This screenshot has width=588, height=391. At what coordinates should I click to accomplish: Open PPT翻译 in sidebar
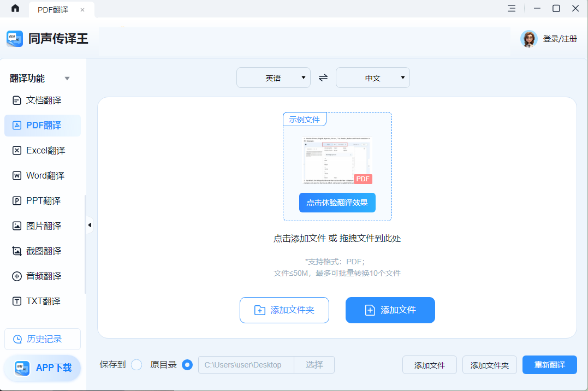click(43, 201)
